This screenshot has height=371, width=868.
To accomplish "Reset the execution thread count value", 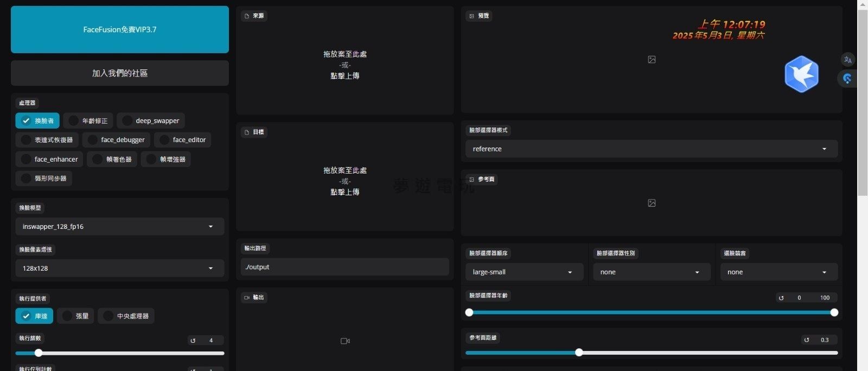I will [x=193, y=341].
